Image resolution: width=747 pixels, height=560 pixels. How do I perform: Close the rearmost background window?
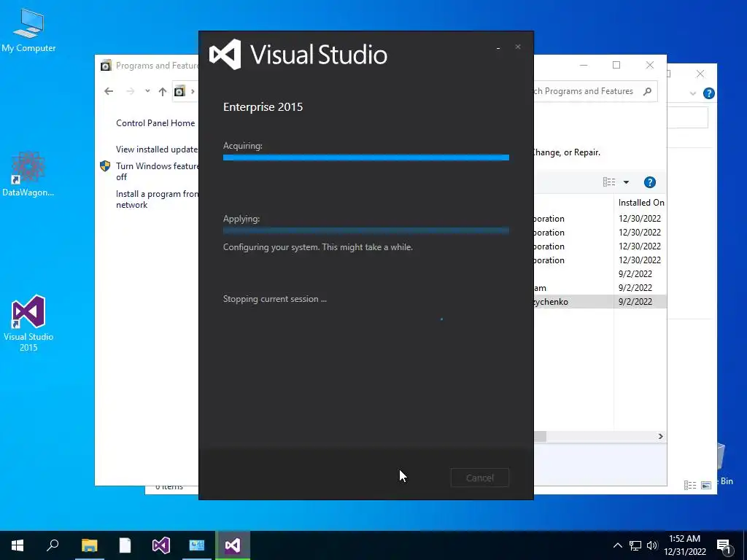(x=700, y=74)
